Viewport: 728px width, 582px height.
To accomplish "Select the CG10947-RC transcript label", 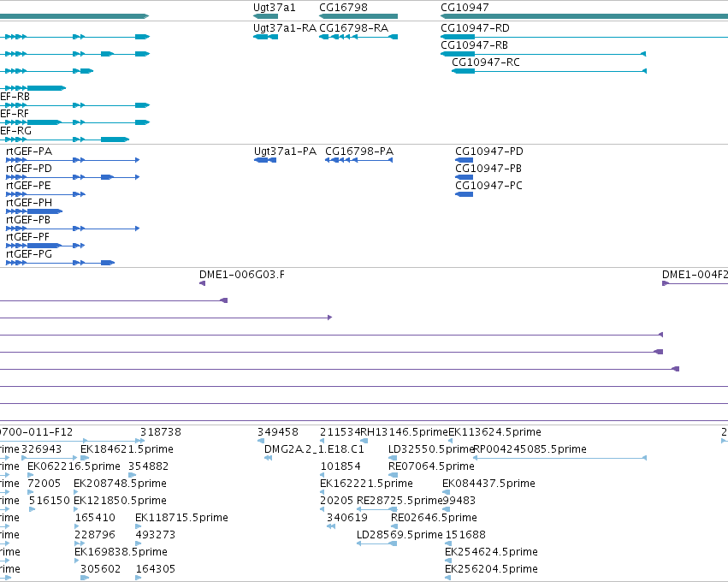I will click(x=486, y=62).
